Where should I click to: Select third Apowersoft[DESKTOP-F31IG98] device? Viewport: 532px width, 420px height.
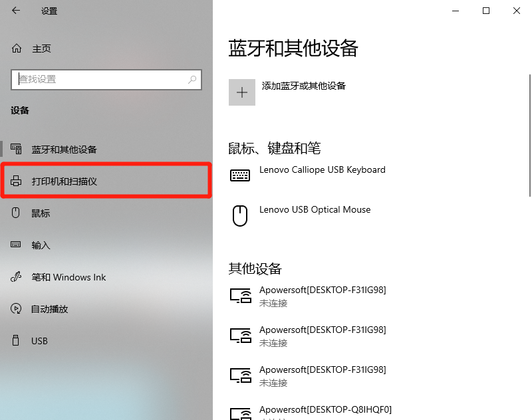[322, 375]
